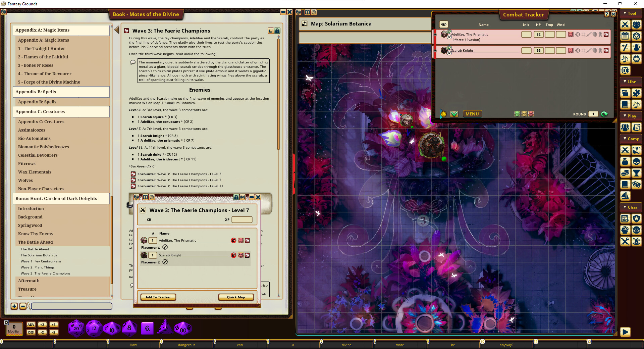
Task: Click the broadcast share icon on encounter window
Action: (x=243, y=197)
